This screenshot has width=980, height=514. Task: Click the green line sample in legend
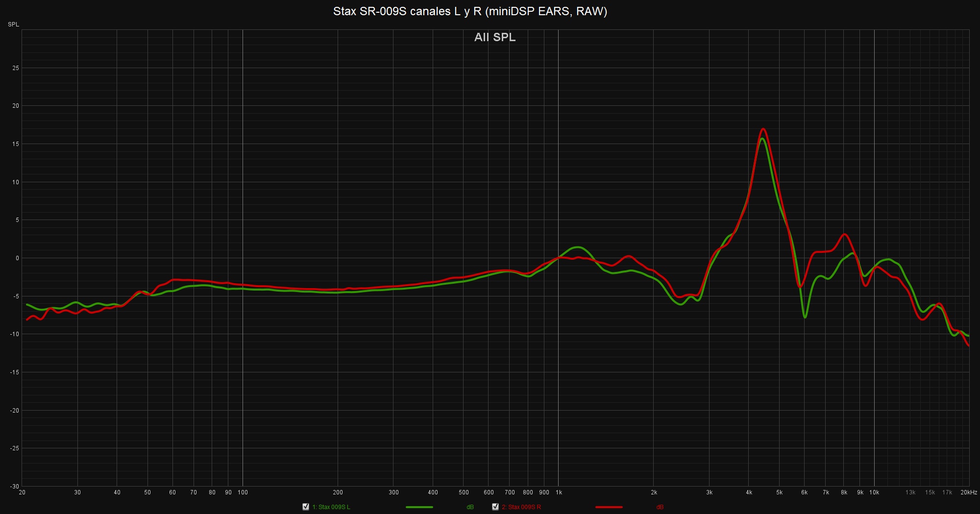coord(419,507)
